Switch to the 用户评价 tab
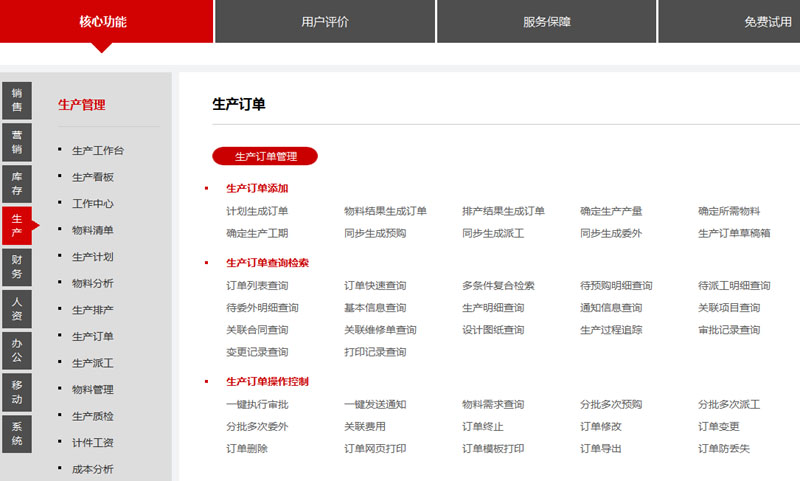 325,21
